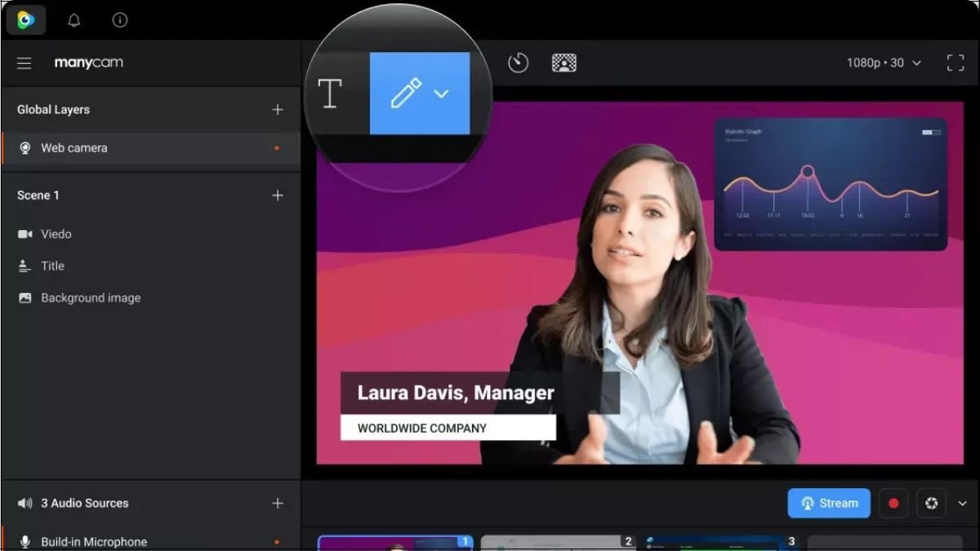
Task: Start recording with the red record button
Action: click(x=893, y=504)
